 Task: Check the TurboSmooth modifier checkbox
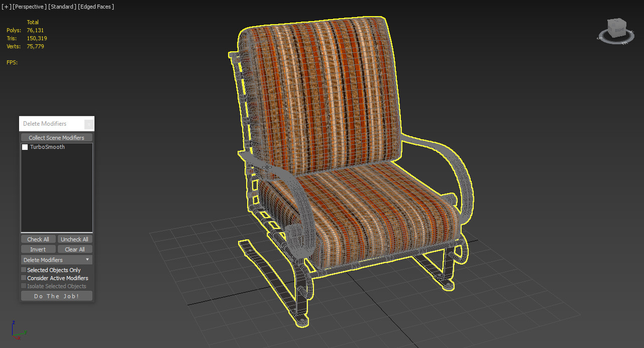coord(25,147)
